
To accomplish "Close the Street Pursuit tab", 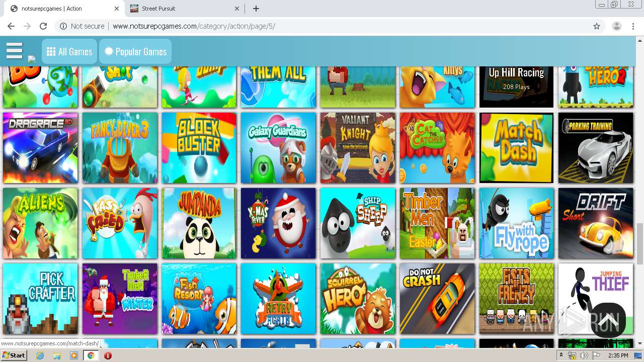I will pyautogui.click(x=237, y=9).
